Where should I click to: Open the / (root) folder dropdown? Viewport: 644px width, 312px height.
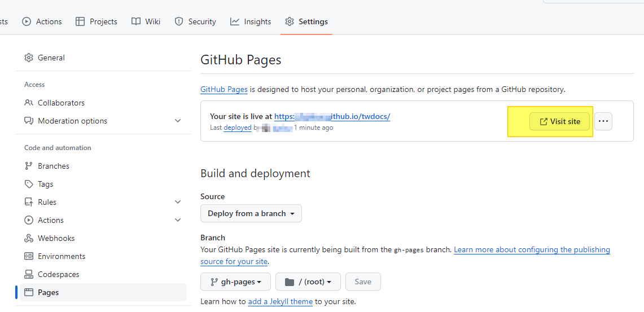pyautogui.click(x=308, y=282)
